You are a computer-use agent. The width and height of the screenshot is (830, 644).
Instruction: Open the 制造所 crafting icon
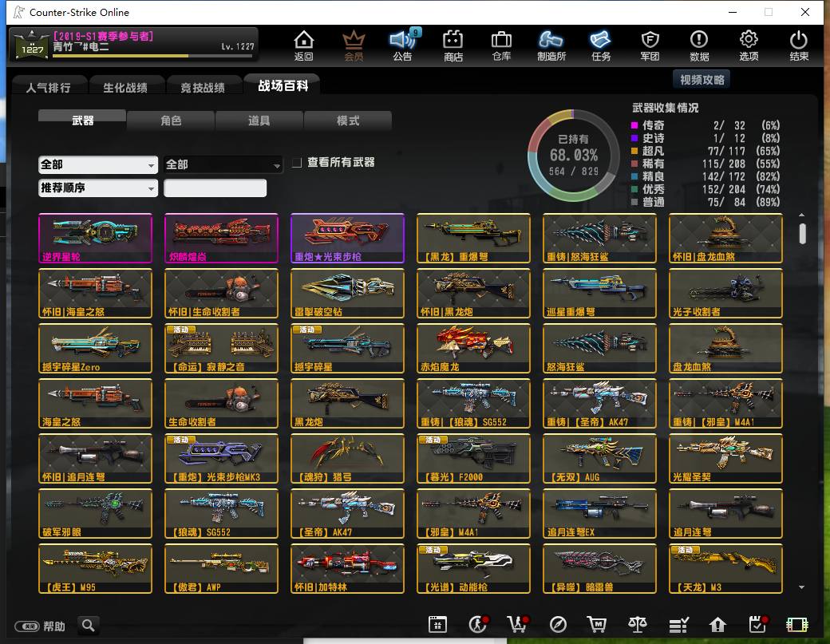(x=551, y=45)
